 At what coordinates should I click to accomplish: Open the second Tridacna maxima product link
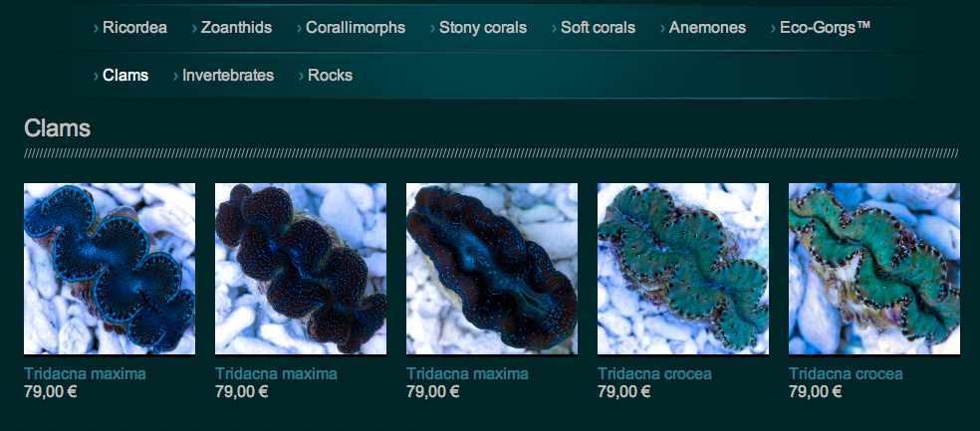point(276,373)
